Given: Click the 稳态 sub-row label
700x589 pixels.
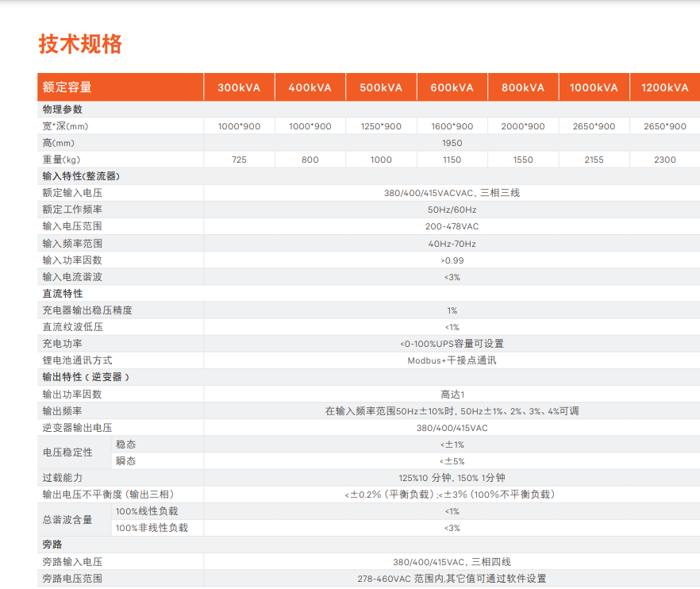Looking at the screenshot, I should [125, 445].
